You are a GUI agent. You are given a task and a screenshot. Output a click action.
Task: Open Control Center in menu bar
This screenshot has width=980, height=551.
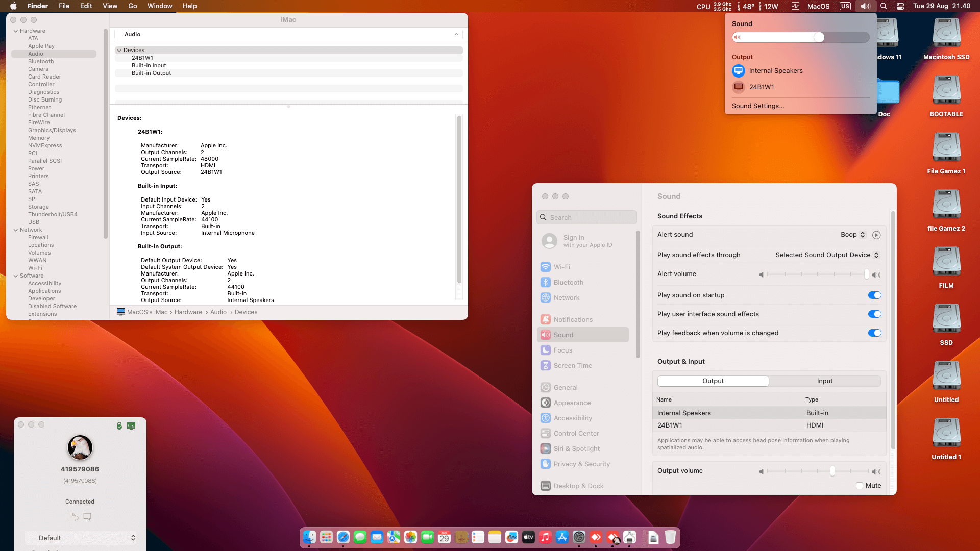[900, 6]
